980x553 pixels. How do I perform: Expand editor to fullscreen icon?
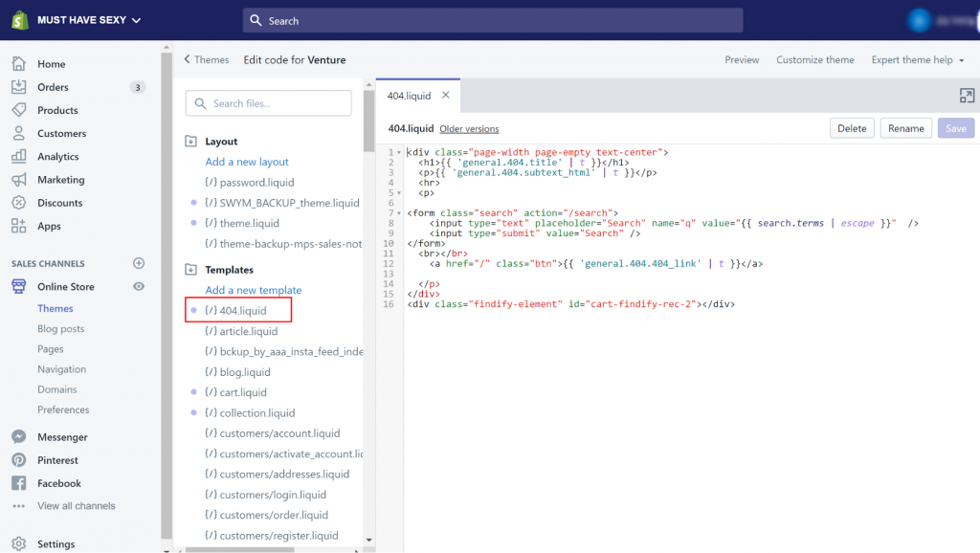967,96
